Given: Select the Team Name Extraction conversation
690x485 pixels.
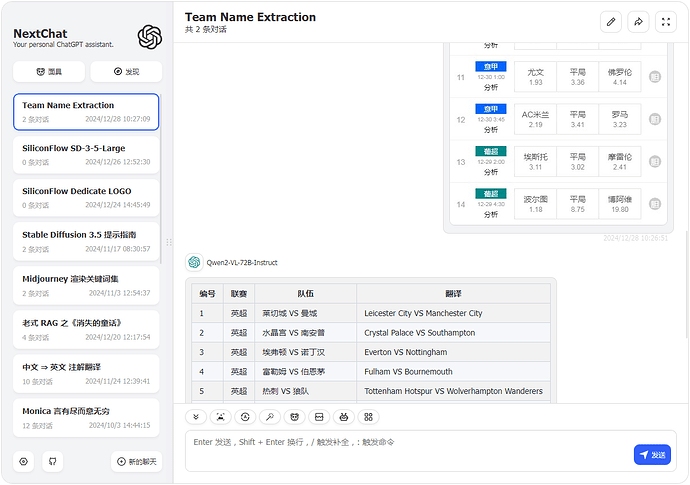Looking at the screenshot, I should point(86,112).
